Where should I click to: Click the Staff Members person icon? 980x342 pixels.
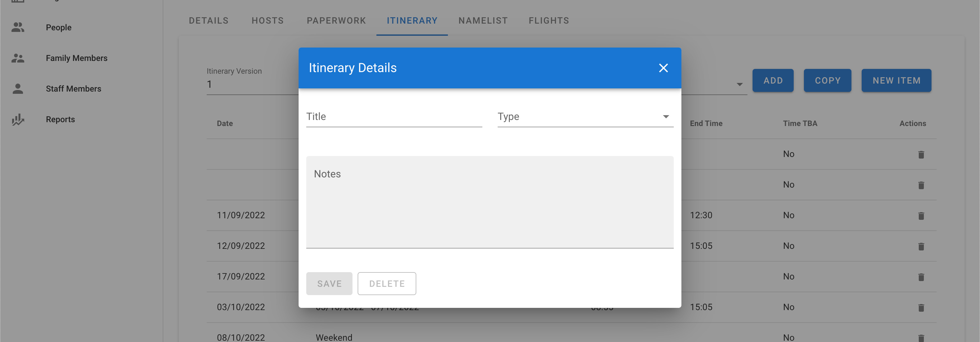(18, 89)
